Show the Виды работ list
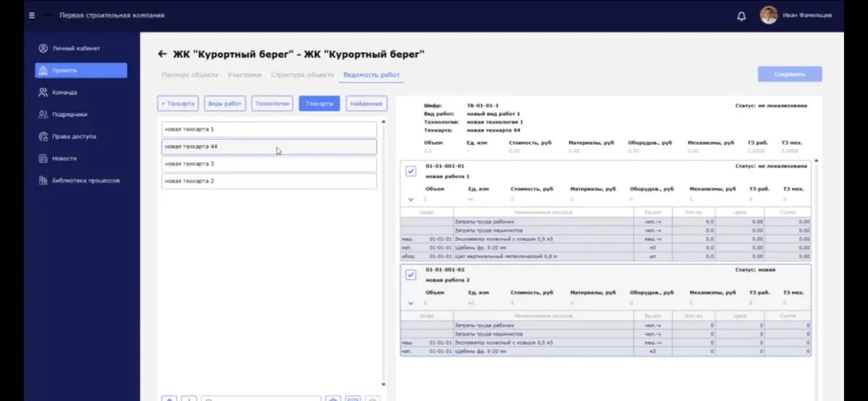Image resolution: width=868 pixels, height=401 pixels. [x=225, y=104]
